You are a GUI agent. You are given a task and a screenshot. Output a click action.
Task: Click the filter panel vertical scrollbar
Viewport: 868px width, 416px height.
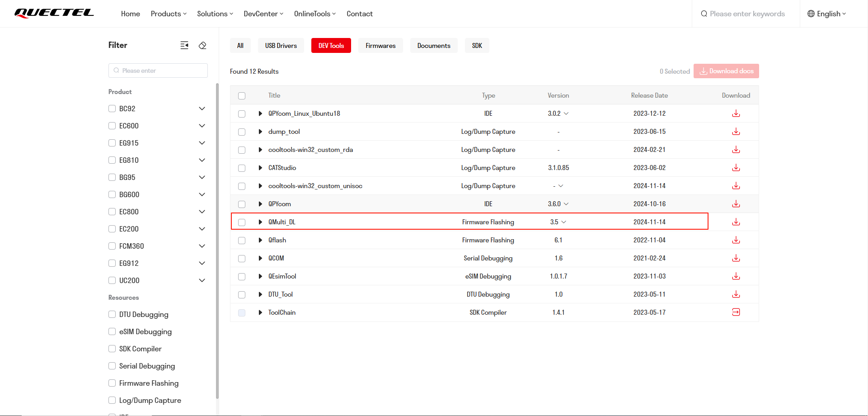217,241
